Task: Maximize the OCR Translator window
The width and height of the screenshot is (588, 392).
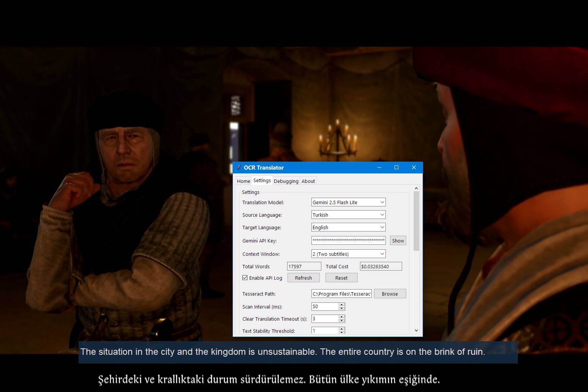Action: tap(396, 167)
